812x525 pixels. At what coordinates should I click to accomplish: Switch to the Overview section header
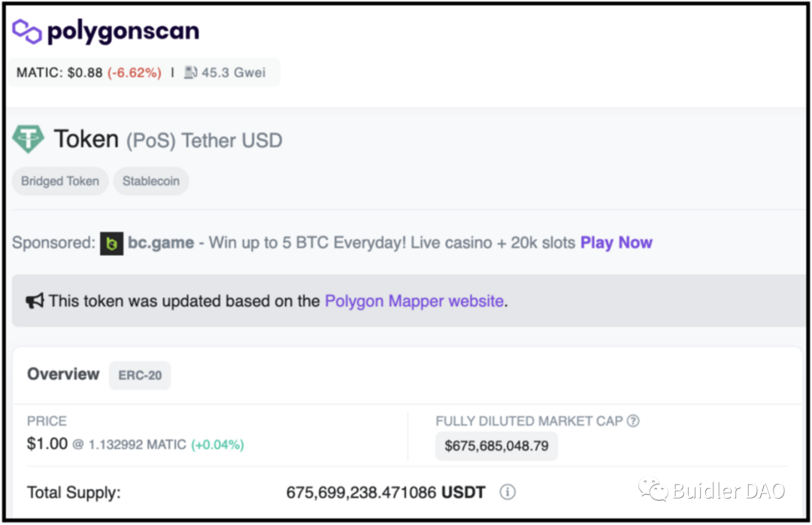coord(63,375)
